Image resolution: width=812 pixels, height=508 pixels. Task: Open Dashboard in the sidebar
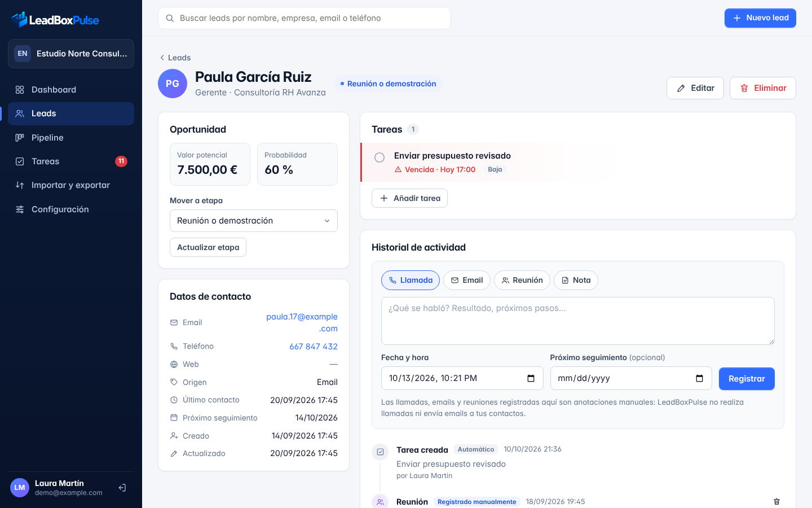coord(71,90)
